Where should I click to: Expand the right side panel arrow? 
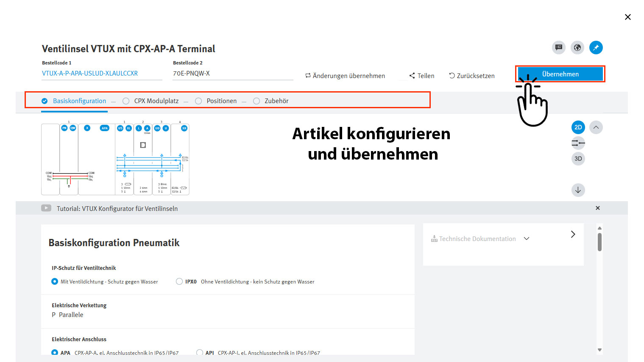click(573, 234)
